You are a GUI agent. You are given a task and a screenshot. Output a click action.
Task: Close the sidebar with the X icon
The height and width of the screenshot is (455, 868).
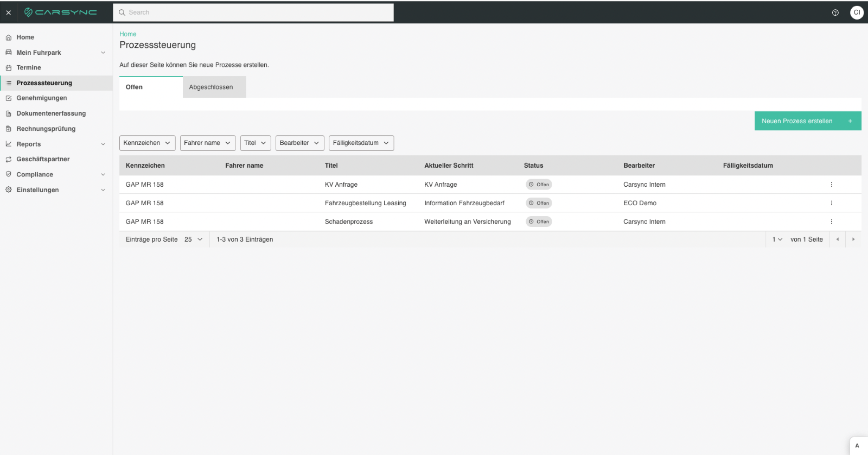click(8, 12)
